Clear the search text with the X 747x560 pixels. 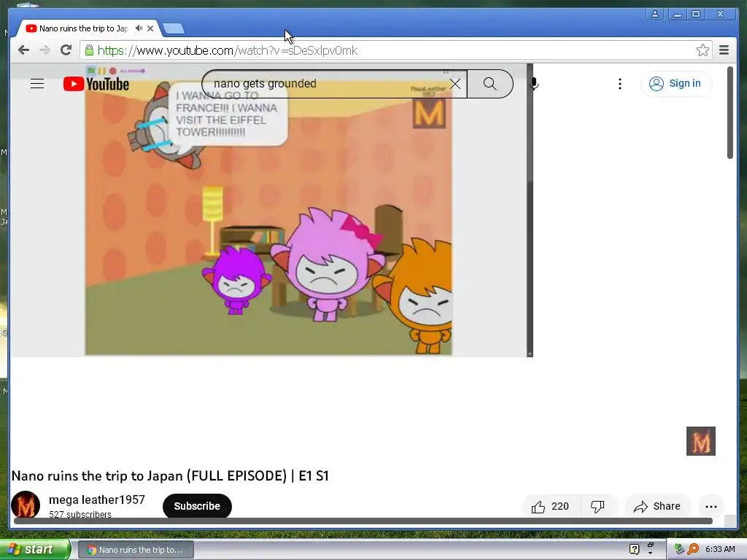tap(455, 85)
